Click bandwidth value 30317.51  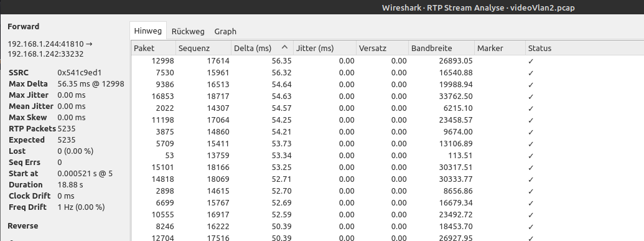click(x=455, y=168)
